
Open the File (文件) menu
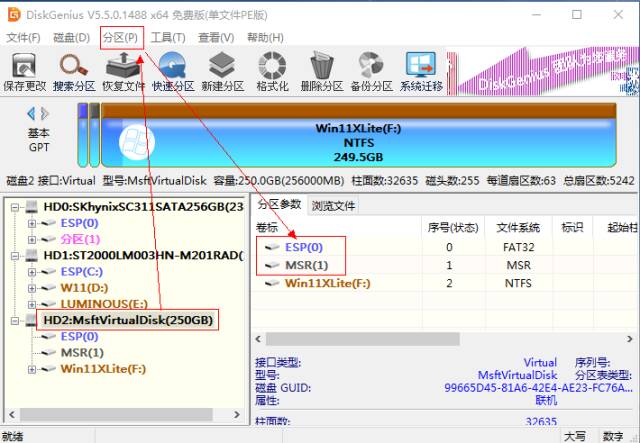coord(23,38)
